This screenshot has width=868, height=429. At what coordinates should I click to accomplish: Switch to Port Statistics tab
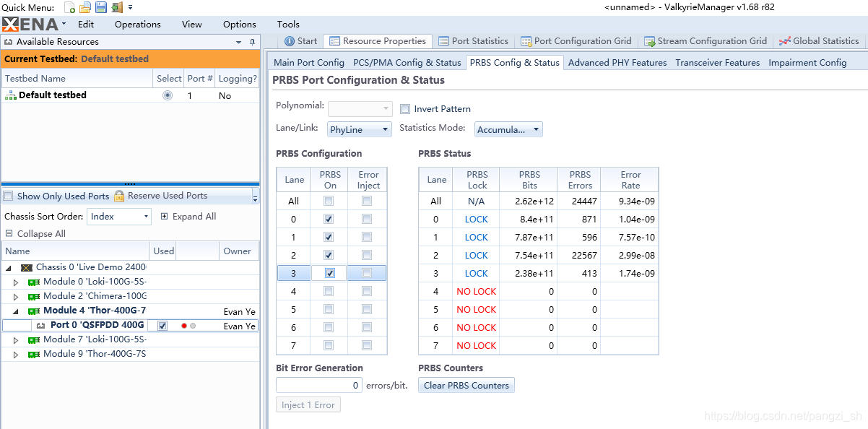click(473, 41)
